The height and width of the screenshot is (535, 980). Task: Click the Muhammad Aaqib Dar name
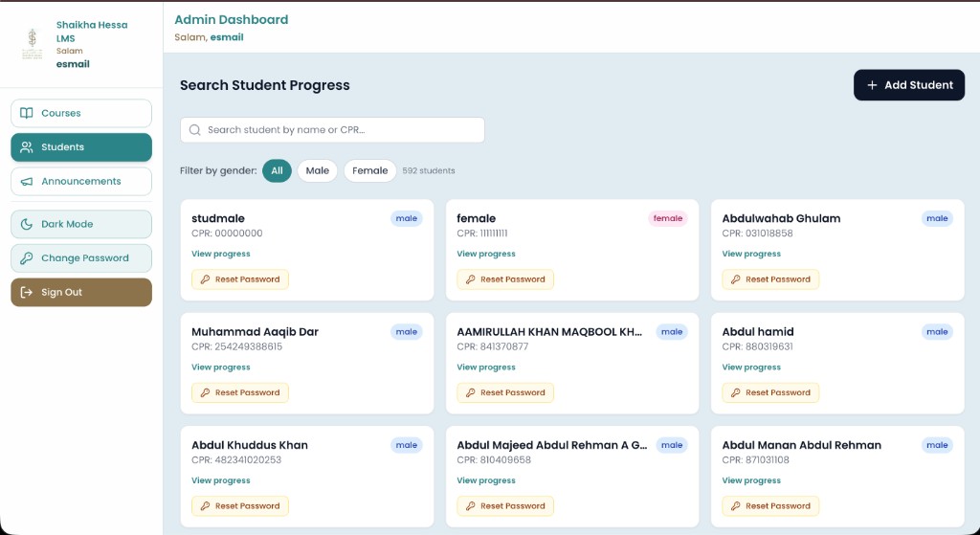(255, 331)
